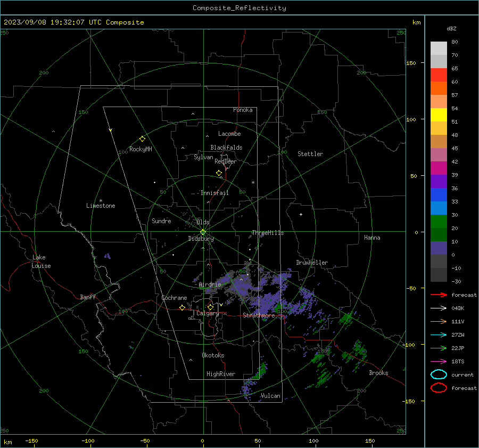The width and height of the screenshot is (479, 448).
Task: Click the red forecast arrow in legend
Action: (439, 295)
